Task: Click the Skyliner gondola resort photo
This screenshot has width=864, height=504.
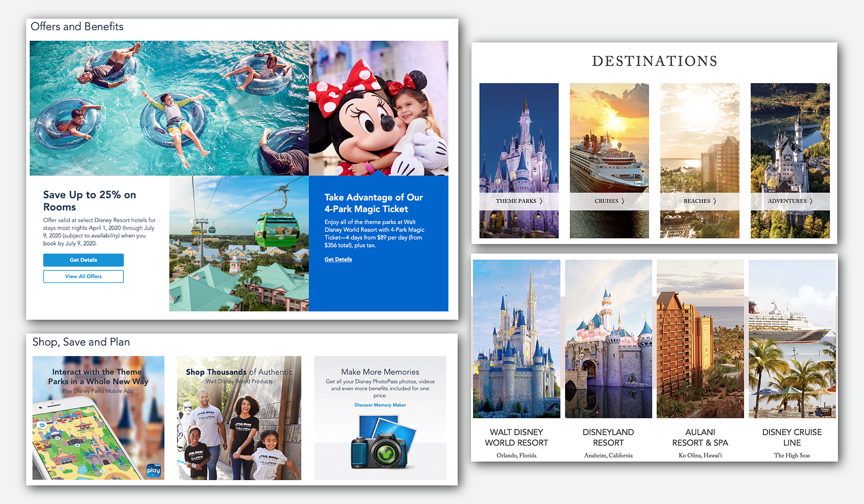Action: (239, 243)
